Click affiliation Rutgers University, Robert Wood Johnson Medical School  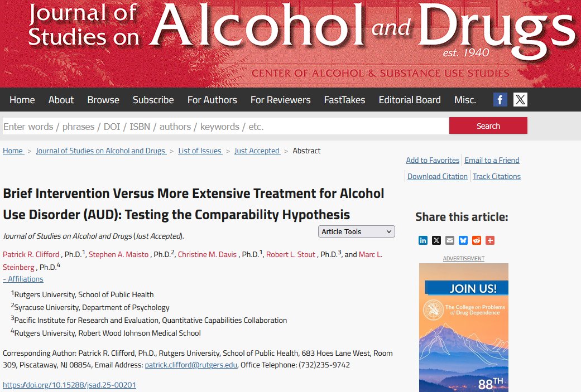click(x=106, y=333)
